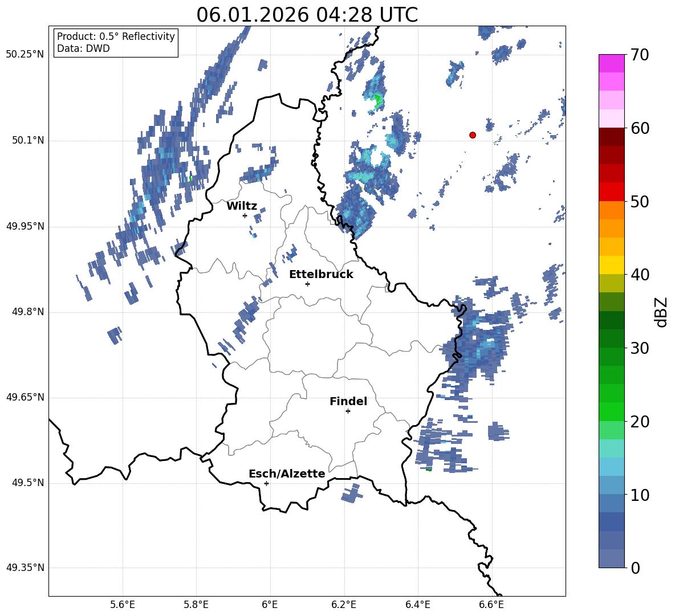Click the Ettelbruck city label
675x616 pixels.
(x=321, y=275)
